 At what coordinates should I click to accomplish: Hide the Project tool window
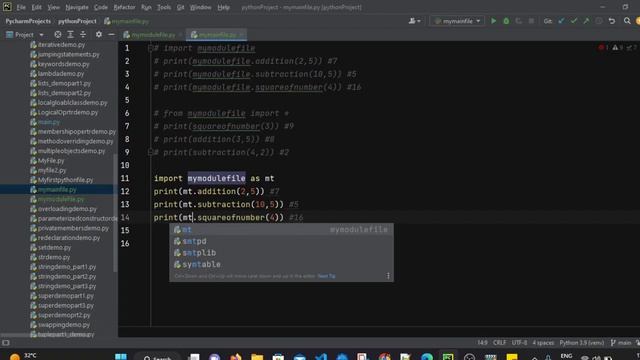click(111, 35)
